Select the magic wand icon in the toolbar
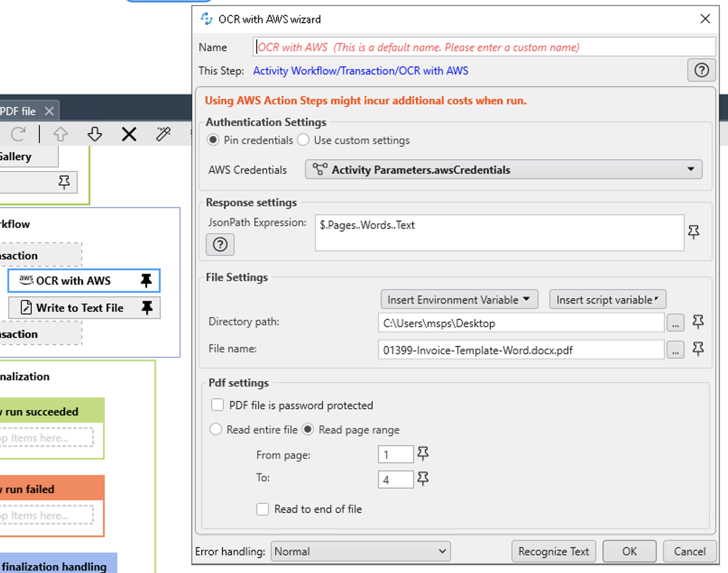The height and width of the screenshot is (573, 728). pos(163,134)
